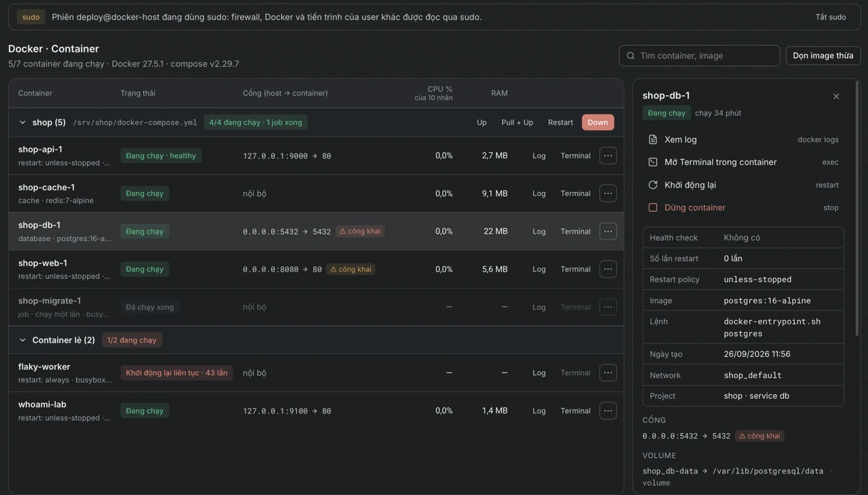Open more options for whoami-lab
Screen dimensions: 868x495
pos(608,411)
